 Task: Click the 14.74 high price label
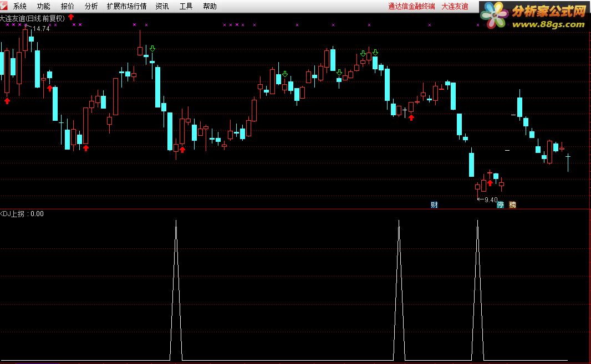[41, 29]
